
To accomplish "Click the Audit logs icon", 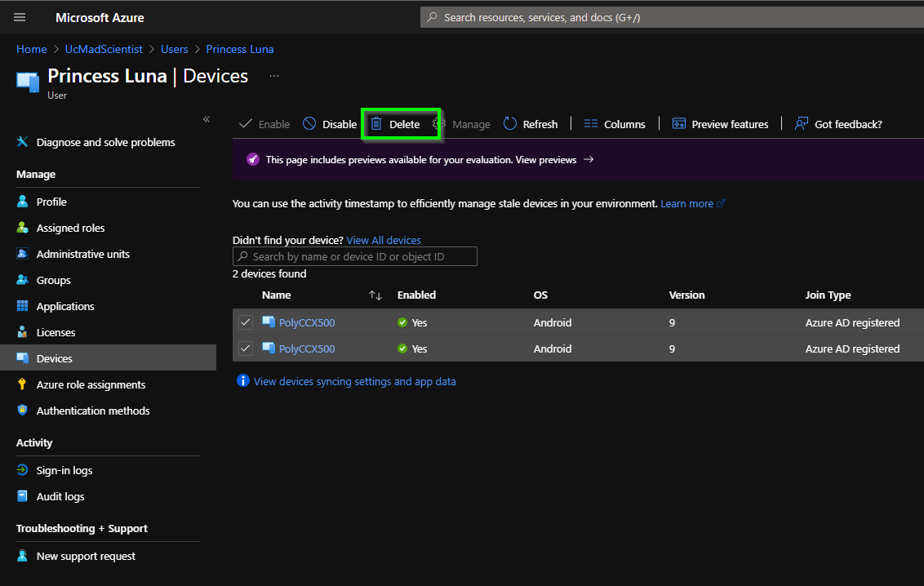I will [x=22, y=496].
